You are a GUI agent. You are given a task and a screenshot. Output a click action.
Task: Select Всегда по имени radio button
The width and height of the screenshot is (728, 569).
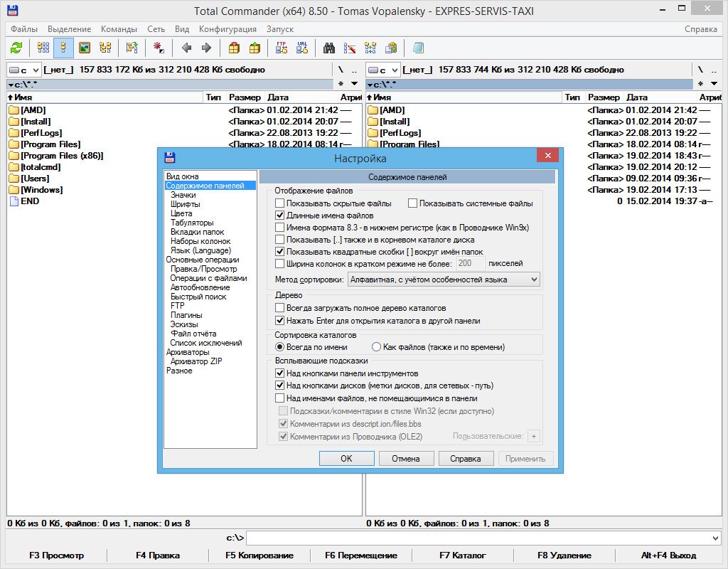click(279, 347)
